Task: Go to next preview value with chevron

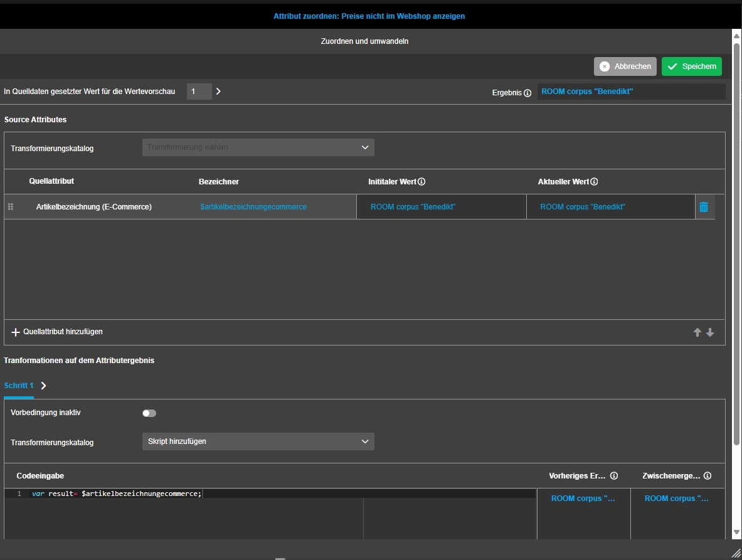Action: [218, 92]
